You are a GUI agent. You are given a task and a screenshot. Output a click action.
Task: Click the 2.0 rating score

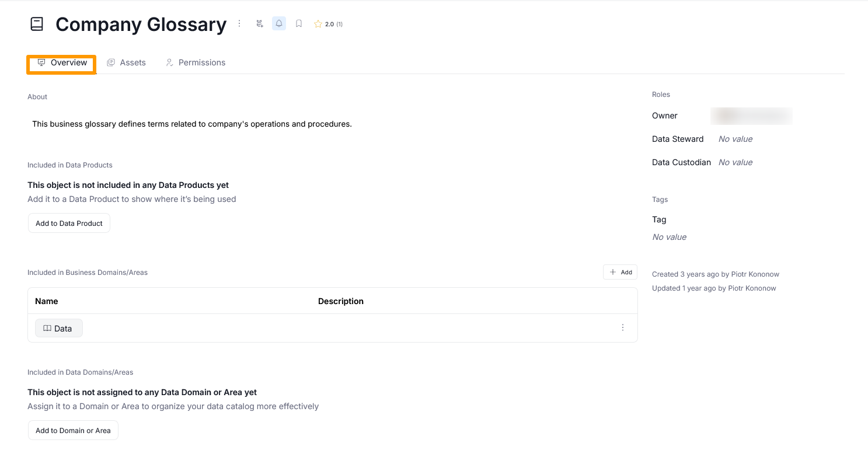pyautogui.click(x=330, y=25)
